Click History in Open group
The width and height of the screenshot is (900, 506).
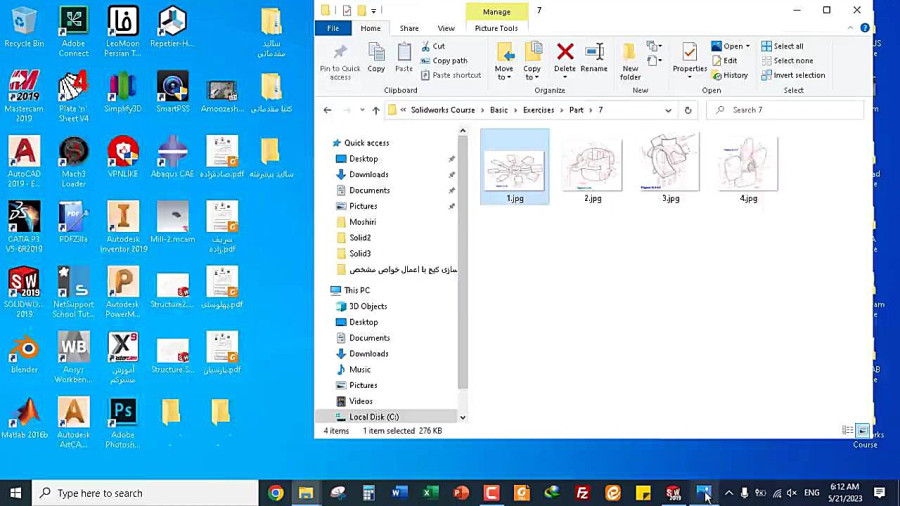[730, 75]
